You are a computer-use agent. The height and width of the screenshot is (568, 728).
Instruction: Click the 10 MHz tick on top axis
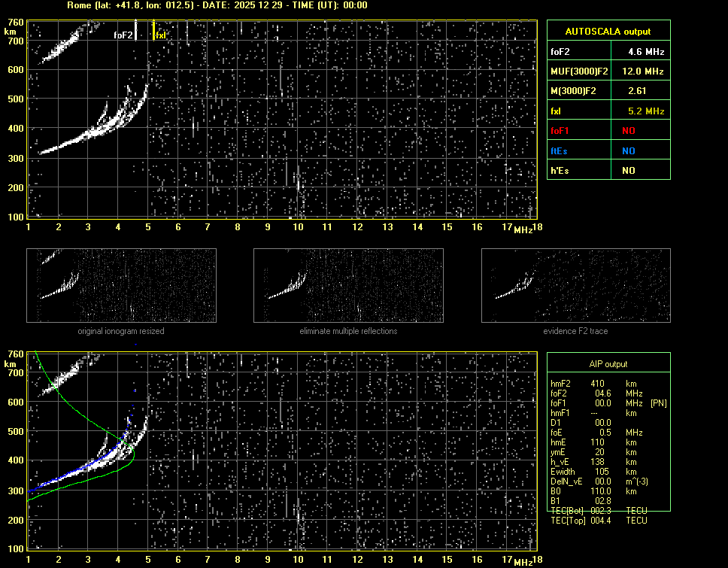pos(299,227)
